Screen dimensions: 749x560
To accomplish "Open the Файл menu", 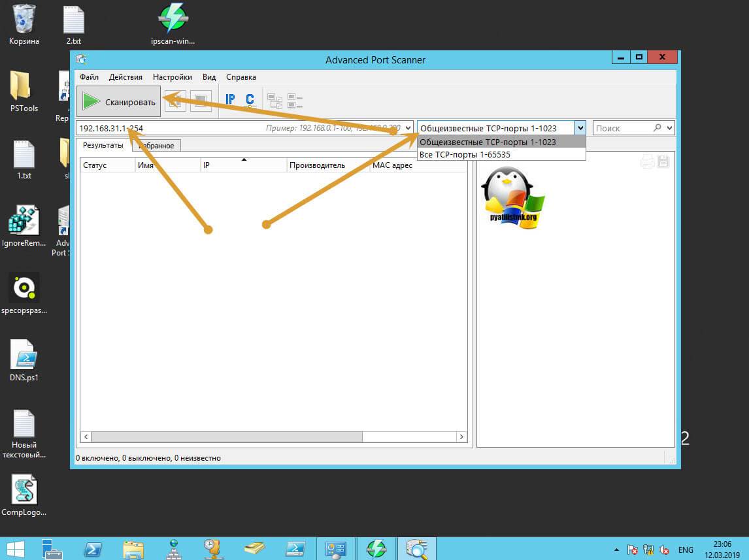I will pos(89,77).
